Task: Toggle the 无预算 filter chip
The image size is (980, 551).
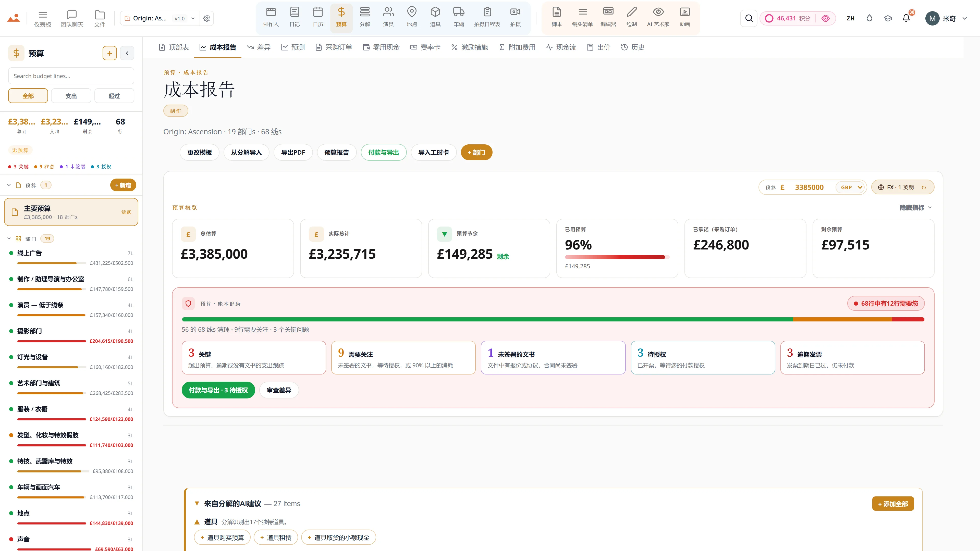Action: pyautogui.click(x=20, y=150)
